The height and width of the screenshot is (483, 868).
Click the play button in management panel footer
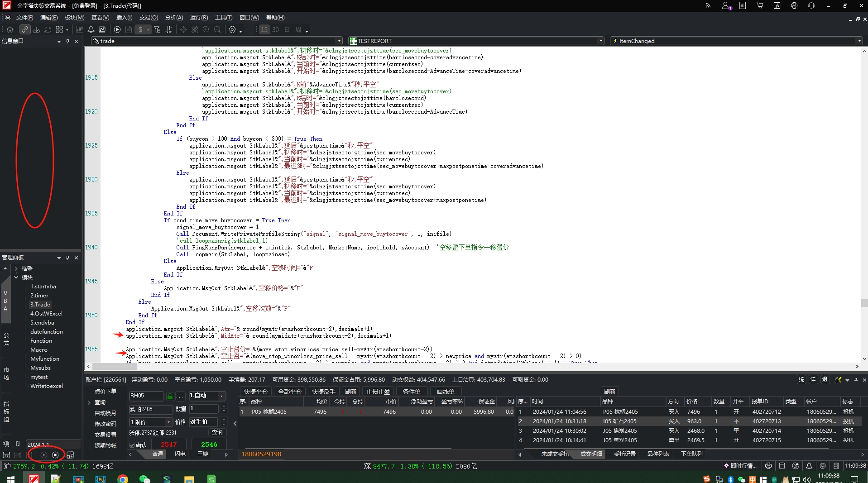pyautogui.click(x=44, y=455)
